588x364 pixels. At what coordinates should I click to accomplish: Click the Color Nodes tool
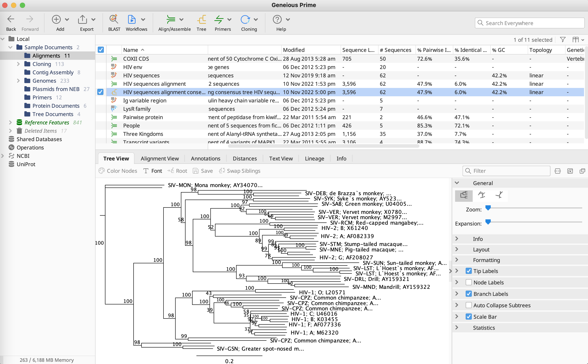coord(118,171)
